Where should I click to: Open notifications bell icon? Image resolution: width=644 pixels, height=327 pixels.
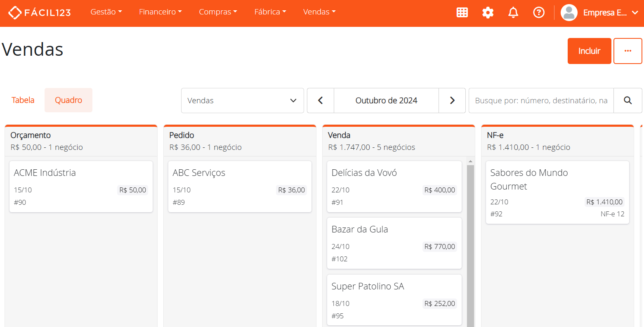click(513, 12)
